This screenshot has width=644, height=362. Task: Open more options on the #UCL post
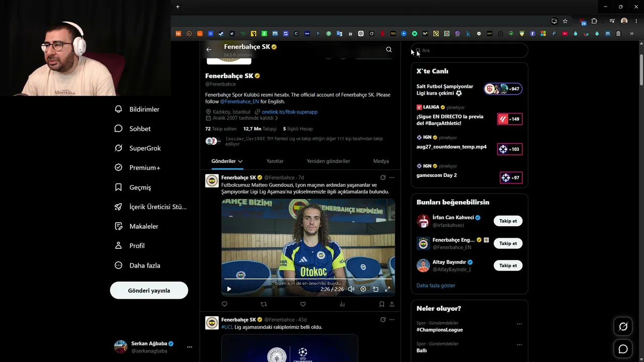click(392, 320)
